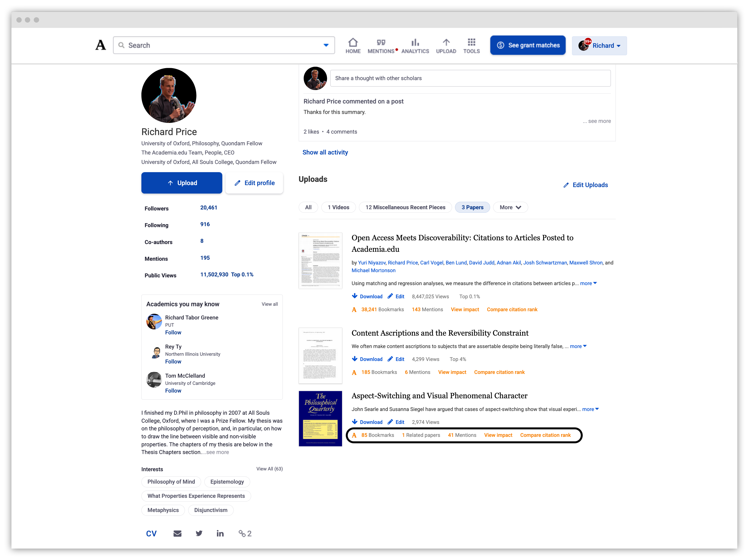The width and height of the screenshot is (749, 560).
Task: Click See grant matches button
Action: 527,45
